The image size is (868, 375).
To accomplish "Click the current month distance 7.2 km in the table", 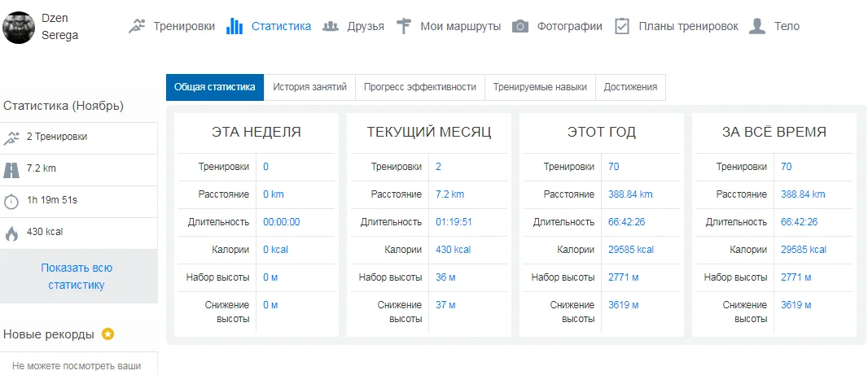I will pyautogui.click(x=450, y=194).
